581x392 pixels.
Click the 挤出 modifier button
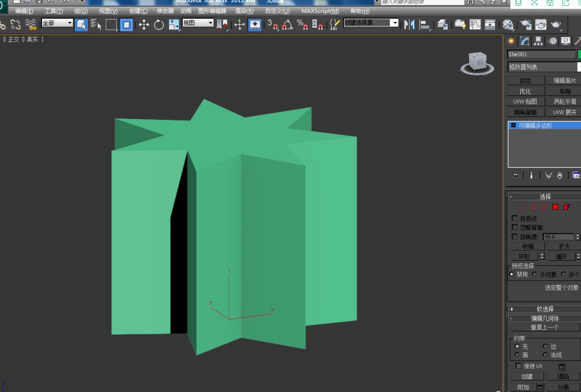click(x=525, y=81)
